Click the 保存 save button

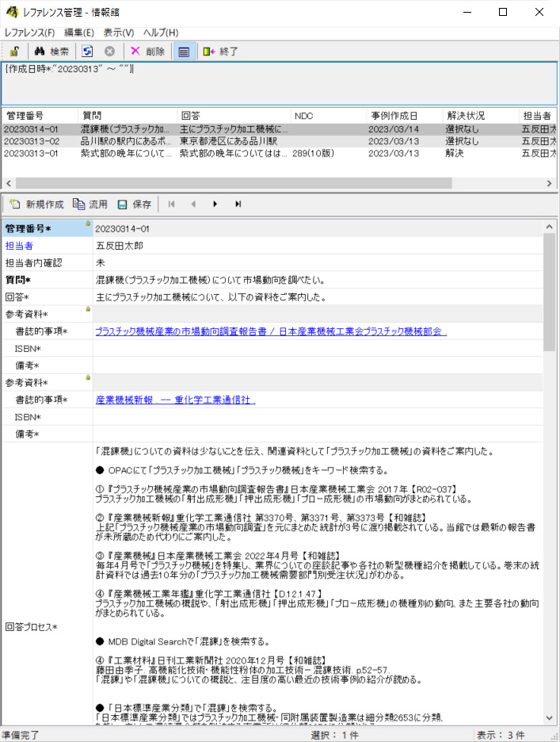(x=135, y=204)
